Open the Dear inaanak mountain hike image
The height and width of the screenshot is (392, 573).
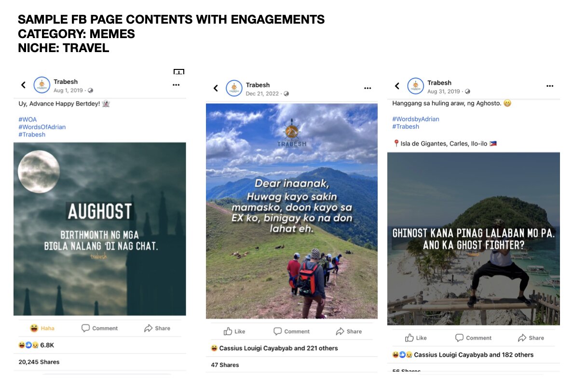click(x=292, y=211)
